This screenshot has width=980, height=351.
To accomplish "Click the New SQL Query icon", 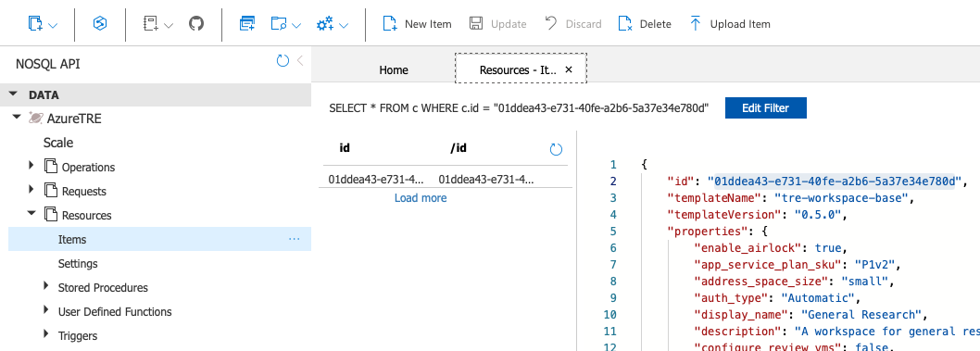I will (247, 24).
